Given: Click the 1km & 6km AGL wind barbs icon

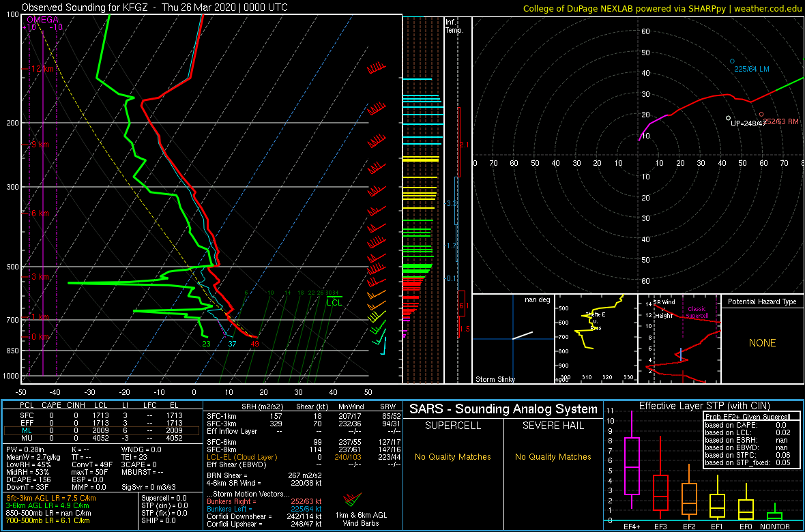Looking at the screenshot, I should pyautogui.click(x=354, y=499).
